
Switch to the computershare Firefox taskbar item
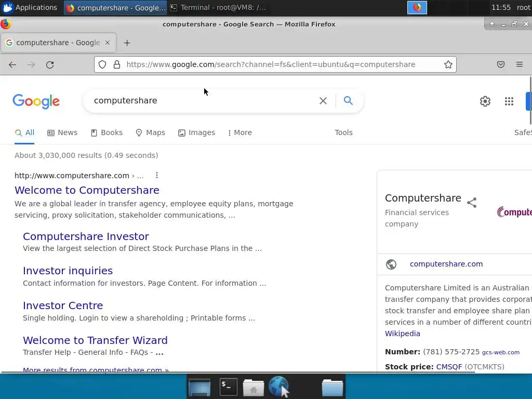pyautogui.click(x=115, y=7)
